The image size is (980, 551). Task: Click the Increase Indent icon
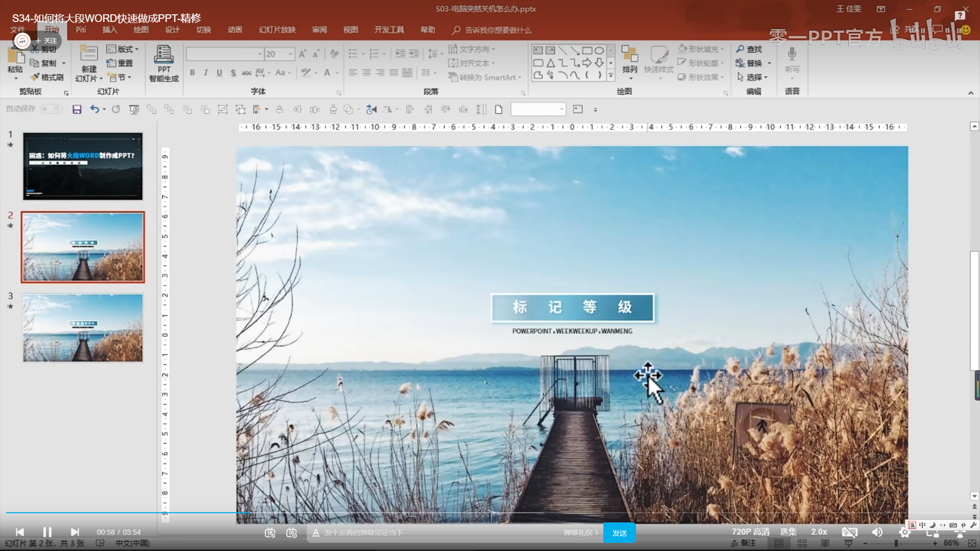pos(413,54)
